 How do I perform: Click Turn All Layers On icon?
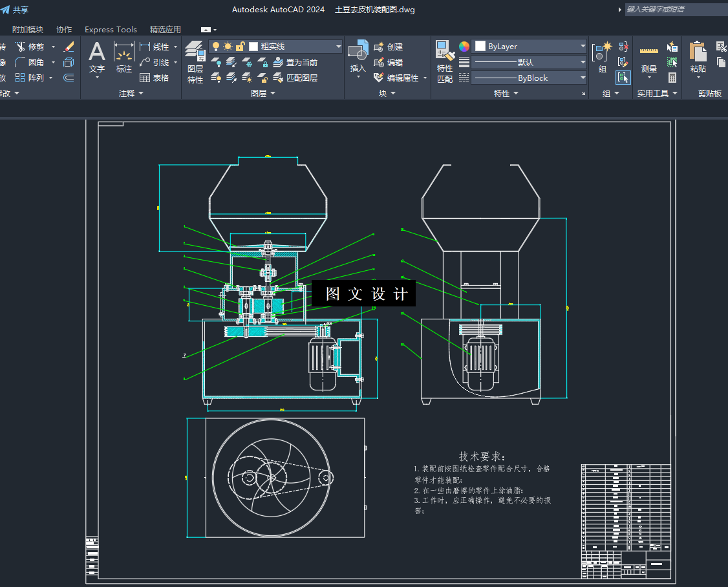(x=216, y=78)
